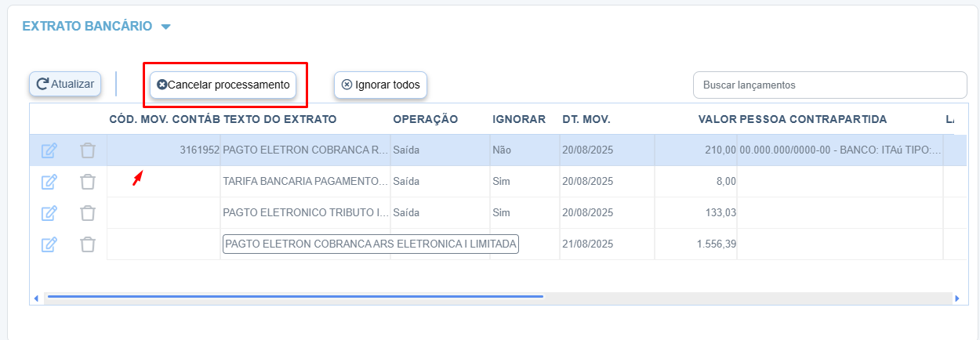Edit the row with value 1.556,39
This screenshot has width=980, height=340.
click(49, 244)
